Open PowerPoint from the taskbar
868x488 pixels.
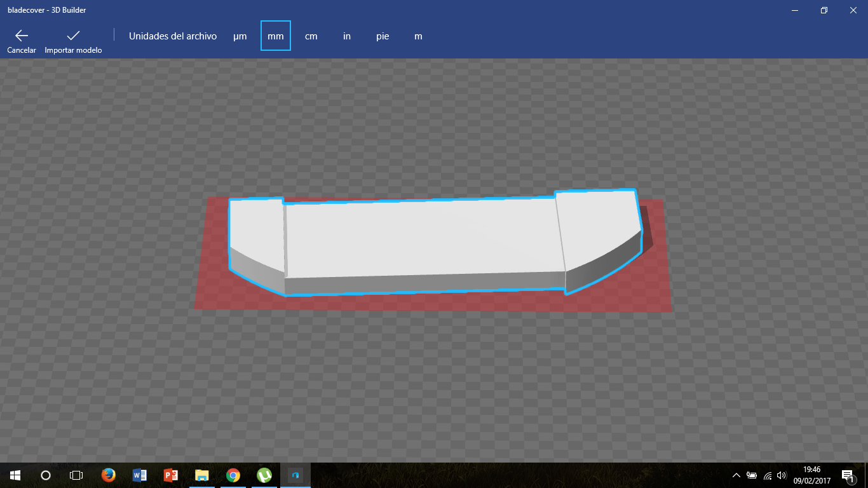[x=170, y=475]
